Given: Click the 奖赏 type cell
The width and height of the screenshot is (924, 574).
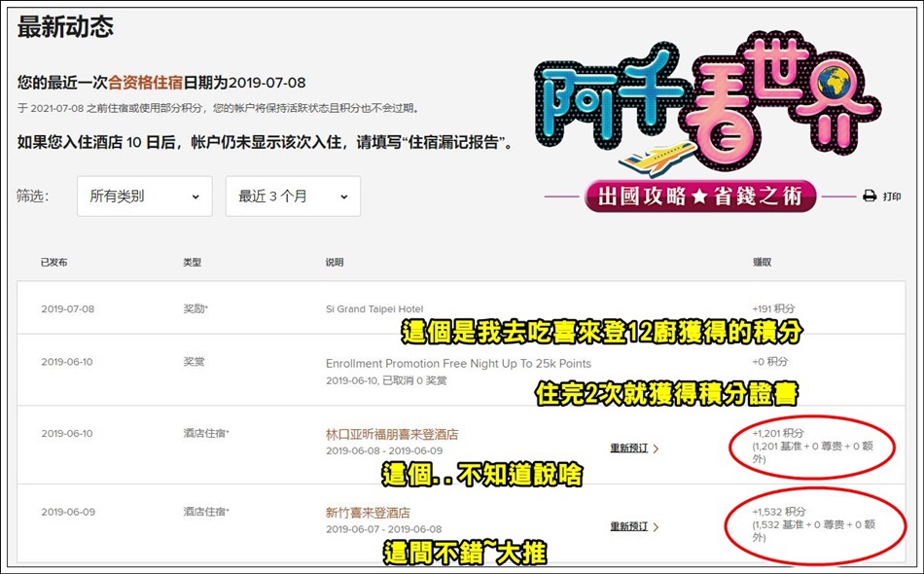Looking at the screenshot, I should pyautogui.click(x=194, y=362).
